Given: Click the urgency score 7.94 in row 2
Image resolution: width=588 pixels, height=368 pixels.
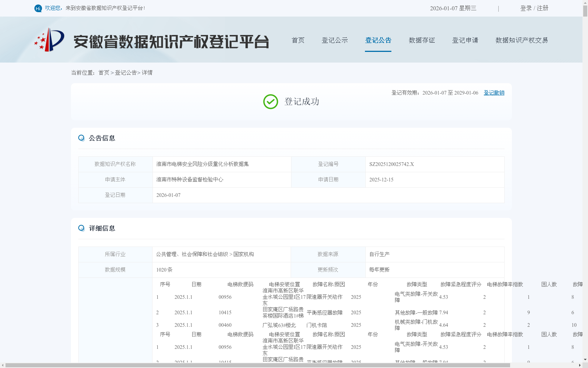Looking at the screenshot, I should (444, 312).
